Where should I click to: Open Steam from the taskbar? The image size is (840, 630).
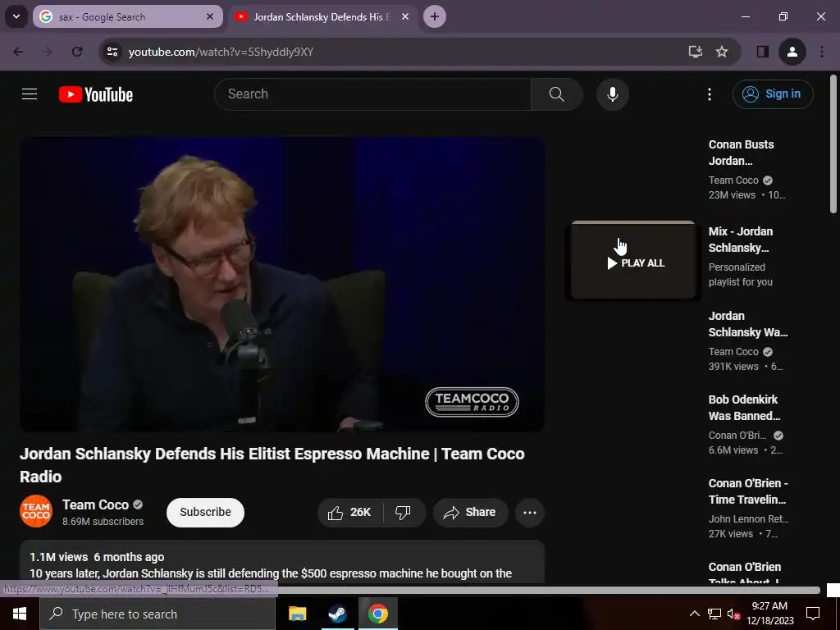[337, 614]
